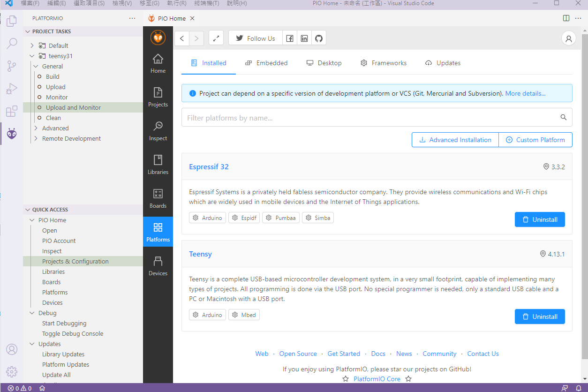Switch to the Frameworks tab
The width and height of the screenshot is (588, 392).
point(384,63)
